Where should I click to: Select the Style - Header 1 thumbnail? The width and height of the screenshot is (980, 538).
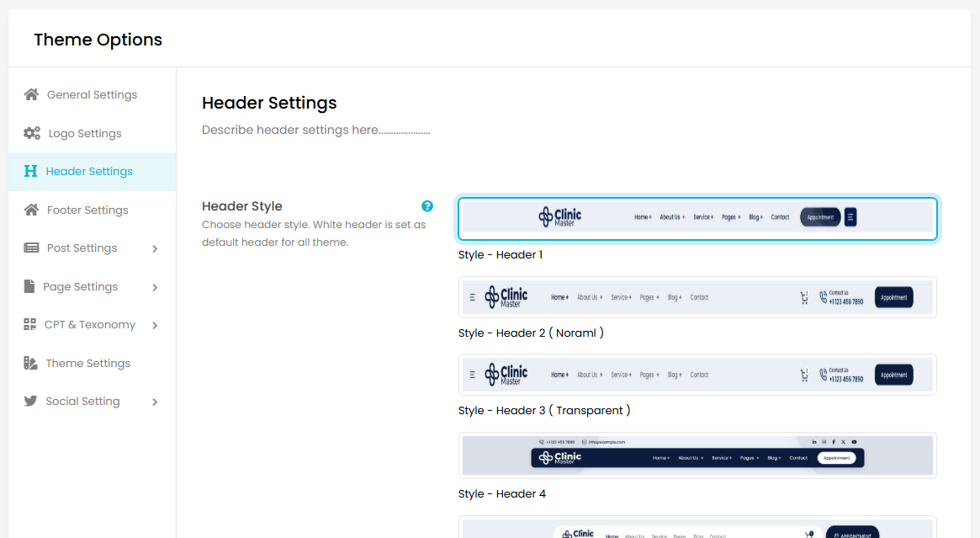coord(697,218)
